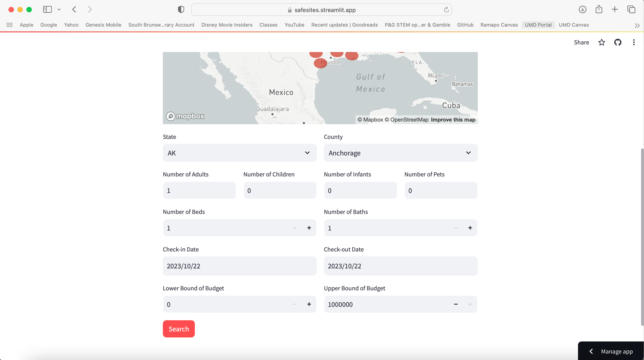
Task: Increase Number of Beds with plus
Action: point(309,228)
